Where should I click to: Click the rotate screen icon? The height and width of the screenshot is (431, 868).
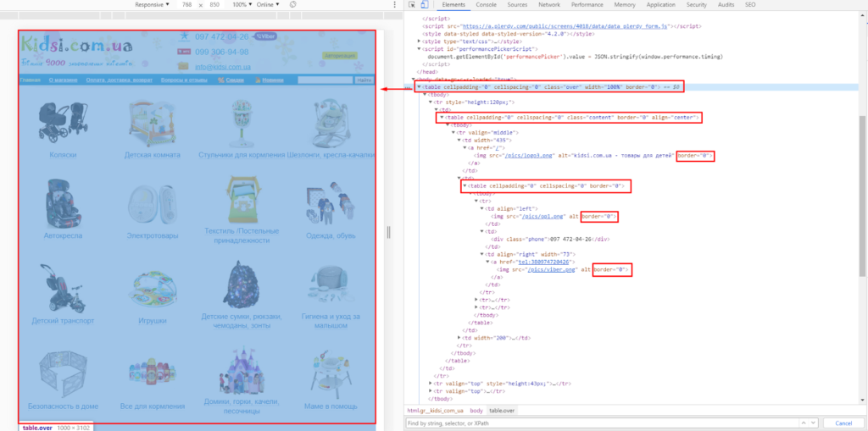pos(293,4)
